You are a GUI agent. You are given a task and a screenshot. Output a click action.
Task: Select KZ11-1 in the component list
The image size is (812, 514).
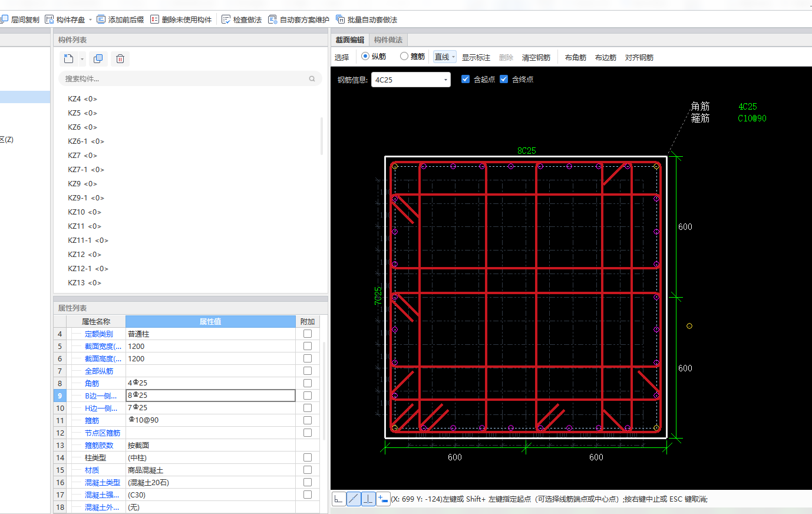[x=88, y=240]
